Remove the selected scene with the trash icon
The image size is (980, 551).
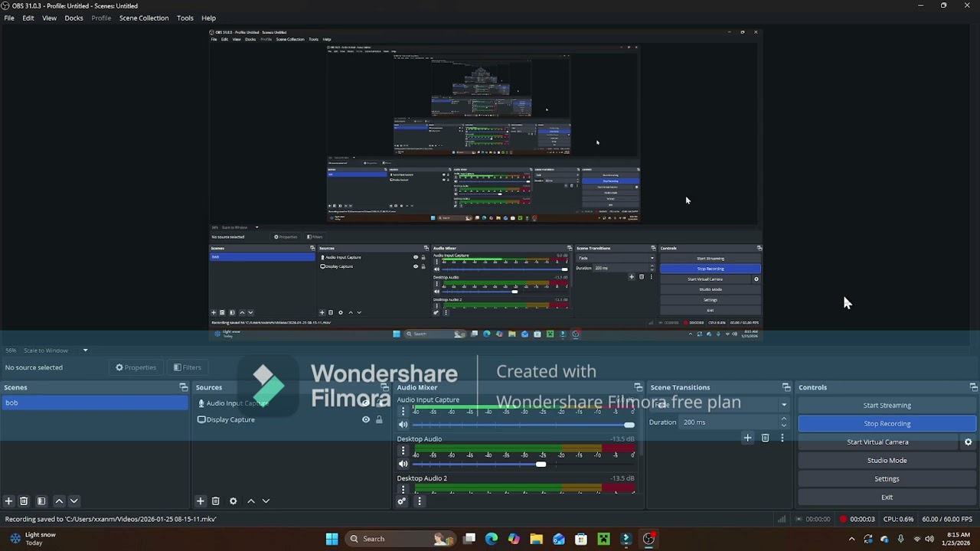pos(24,501)
